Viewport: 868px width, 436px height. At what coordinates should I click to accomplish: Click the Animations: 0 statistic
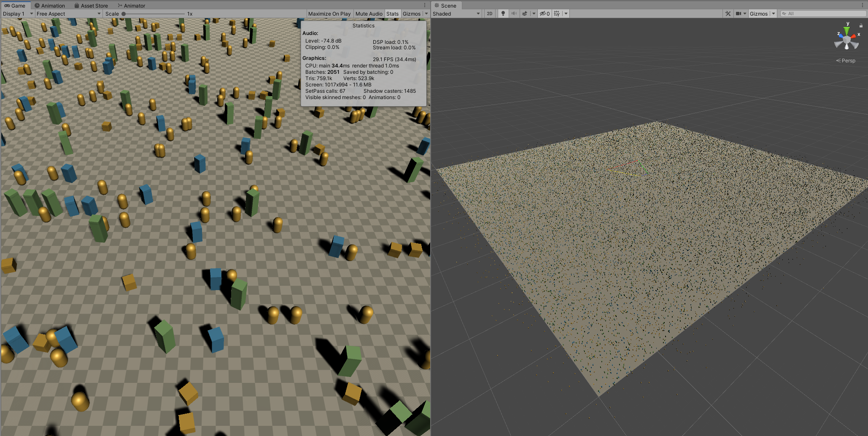pos(385,97)
